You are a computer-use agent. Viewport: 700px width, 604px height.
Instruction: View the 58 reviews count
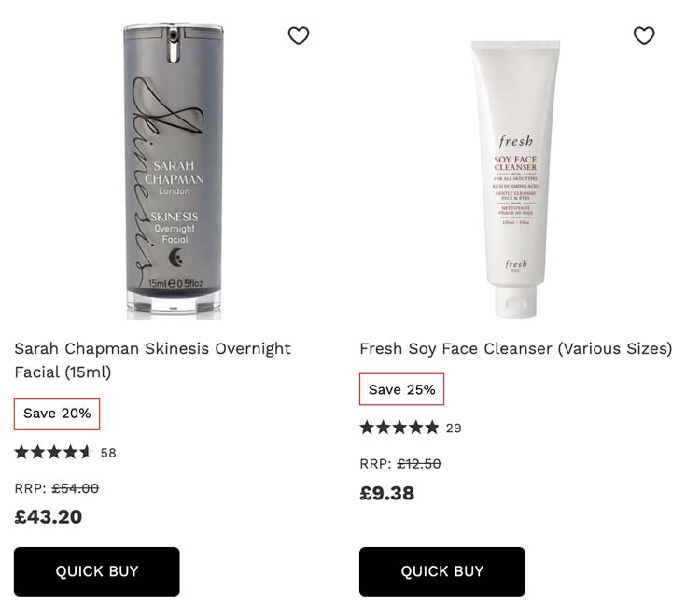(x=108, y=453)
